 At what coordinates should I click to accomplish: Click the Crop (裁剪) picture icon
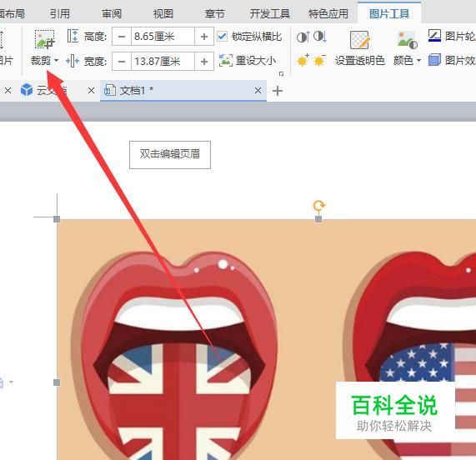pyautogui.click(x=45, y=39)
